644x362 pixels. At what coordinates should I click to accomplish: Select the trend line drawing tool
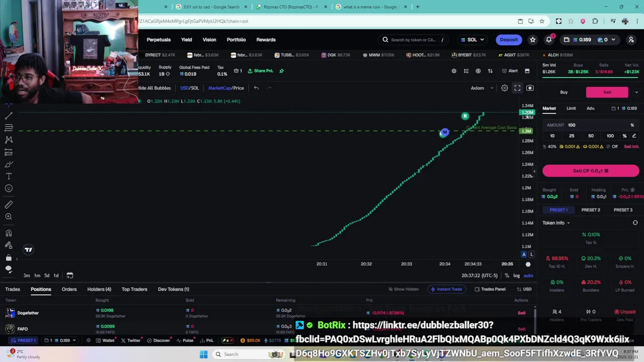pos(9,116)
